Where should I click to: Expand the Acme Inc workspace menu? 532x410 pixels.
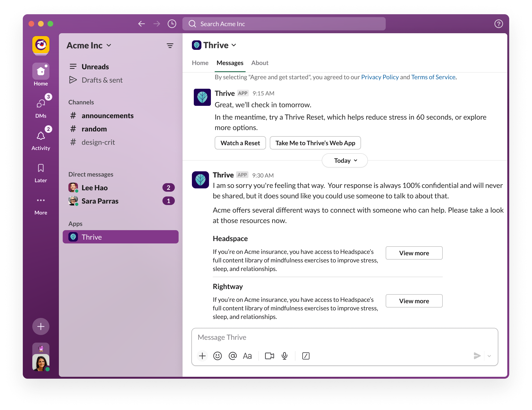[89, 46]
